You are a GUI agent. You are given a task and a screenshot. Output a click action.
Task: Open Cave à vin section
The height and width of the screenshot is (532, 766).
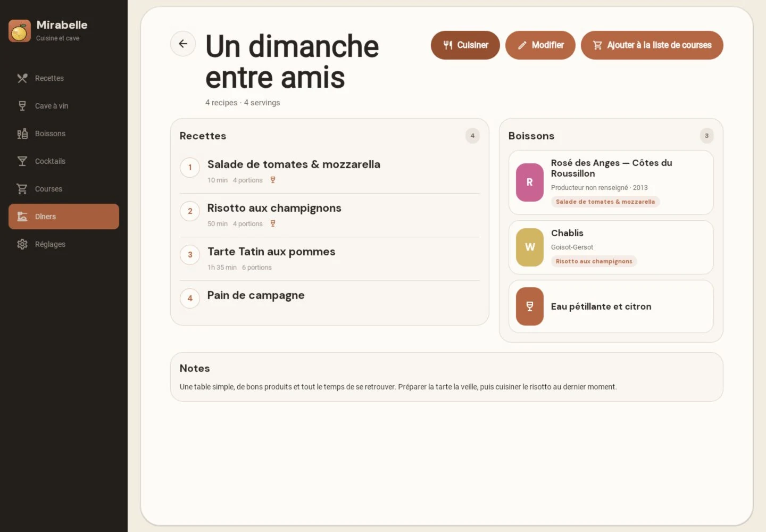pos(64,106)
